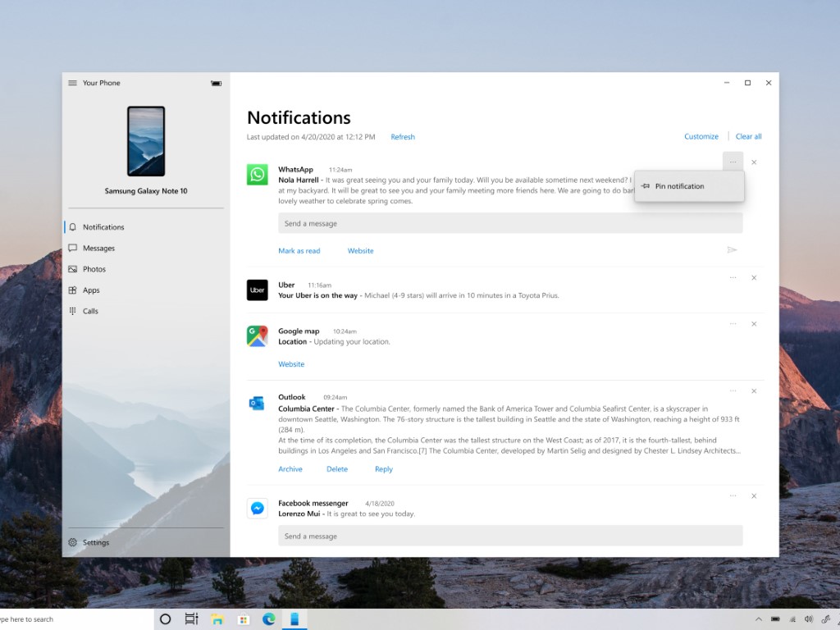Go to the Photos section

pos(94,269)
